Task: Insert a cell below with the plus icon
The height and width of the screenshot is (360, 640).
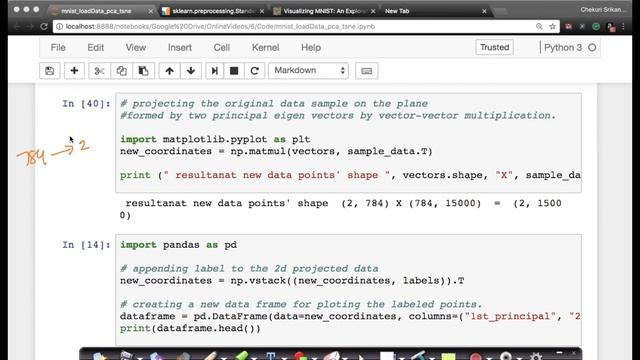Action: 74,71
